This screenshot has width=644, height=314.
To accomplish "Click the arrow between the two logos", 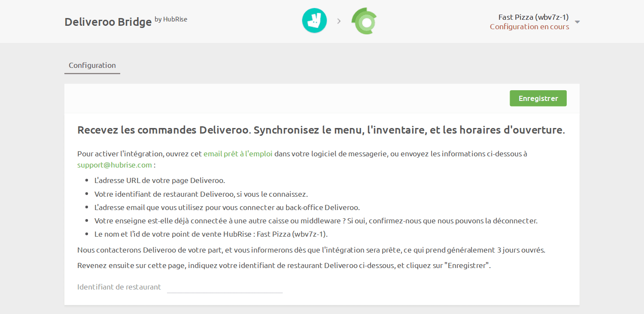I will [x=339, y=21].
